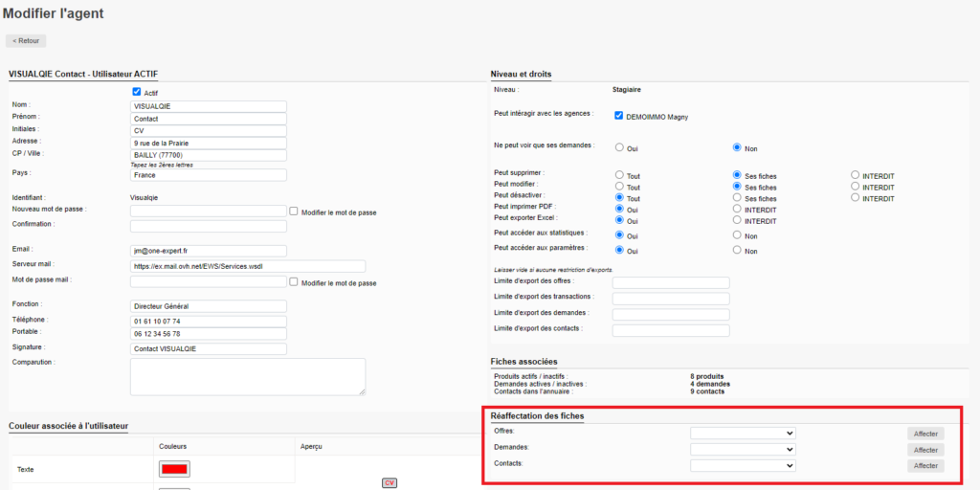
Task: Select Non for Peut accéder aux statistiques
Action: pyautogui.click(x=736, y=234)
